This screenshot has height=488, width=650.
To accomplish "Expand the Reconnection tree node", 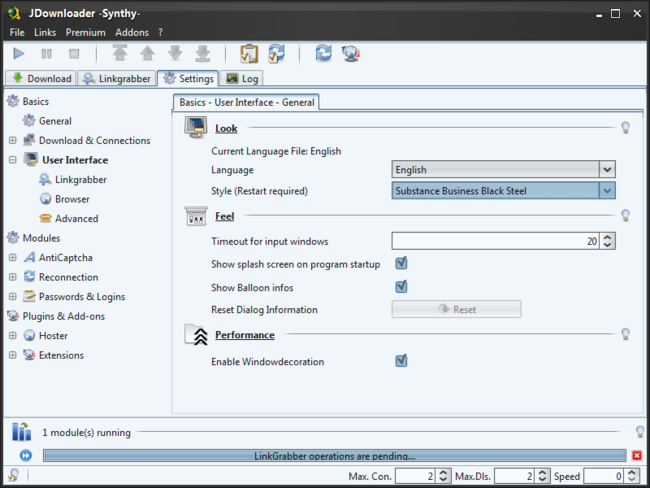I will (x=12, y=277).
